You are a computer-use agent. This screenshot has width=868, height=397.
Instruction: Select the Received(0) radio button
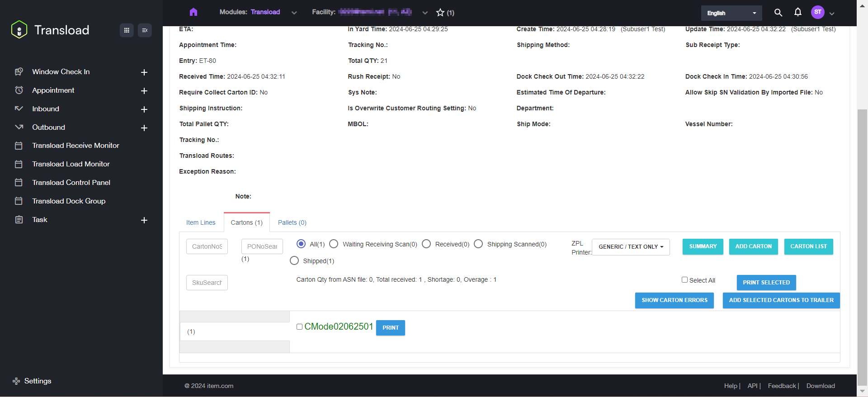click(426, 244)
